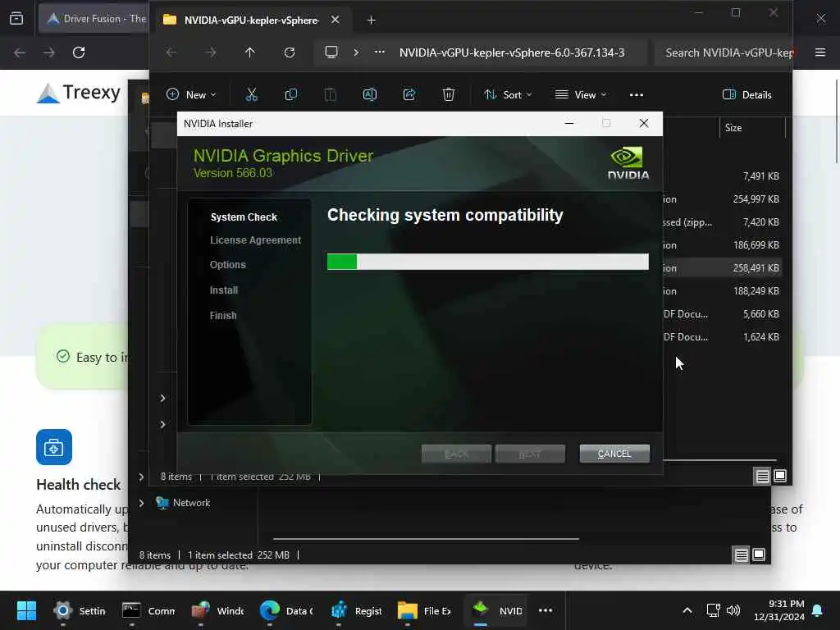
Task: Go up one folder with the Up arrow
Action: click(249, 52)
